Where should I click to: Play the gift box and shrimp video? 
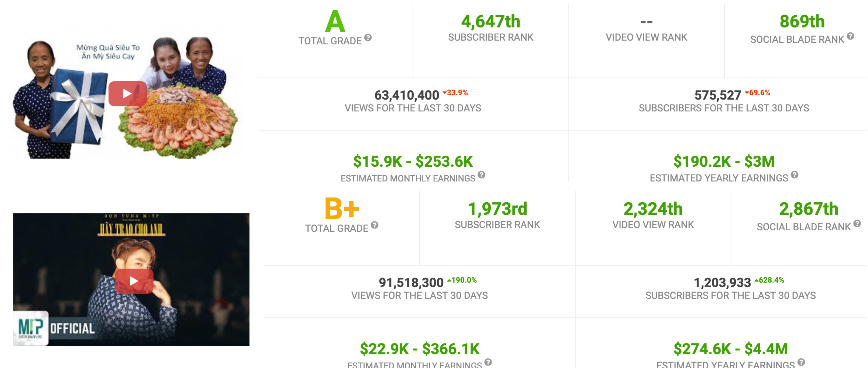point(127,94)
